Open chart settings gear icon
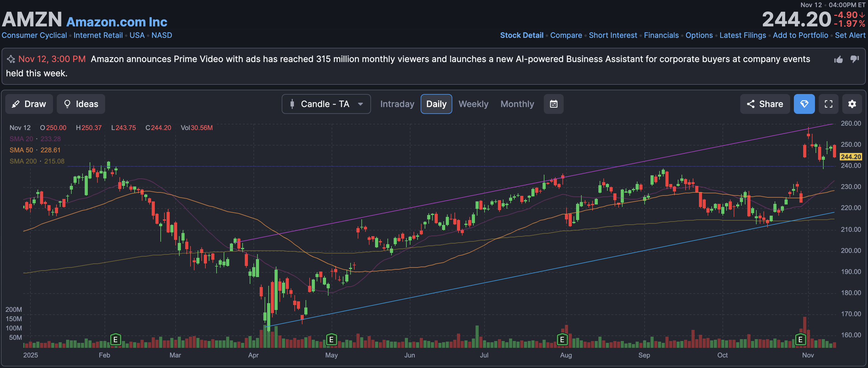The image size is (868, 368). click(852, 104)
